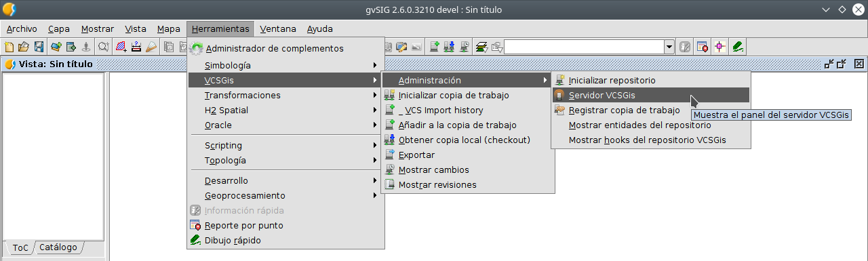Click the show revisions clock toolbar icon
868x261 pixels.
465,47
